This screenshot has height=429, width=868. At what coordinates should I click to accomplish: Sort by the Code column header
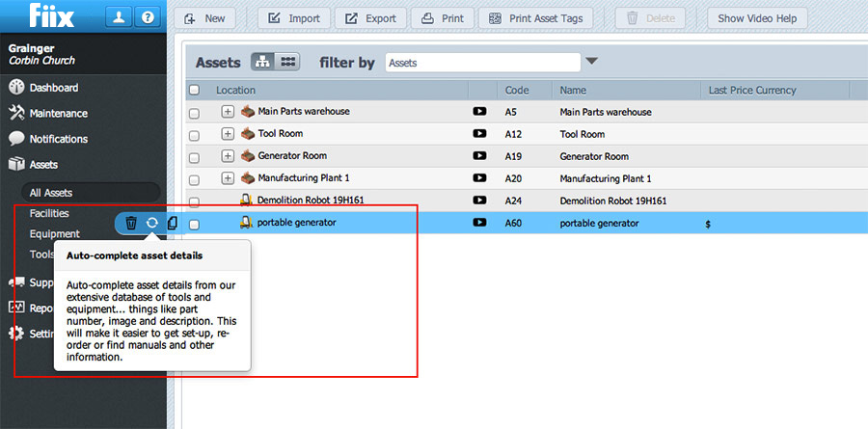tap(516, 91)
